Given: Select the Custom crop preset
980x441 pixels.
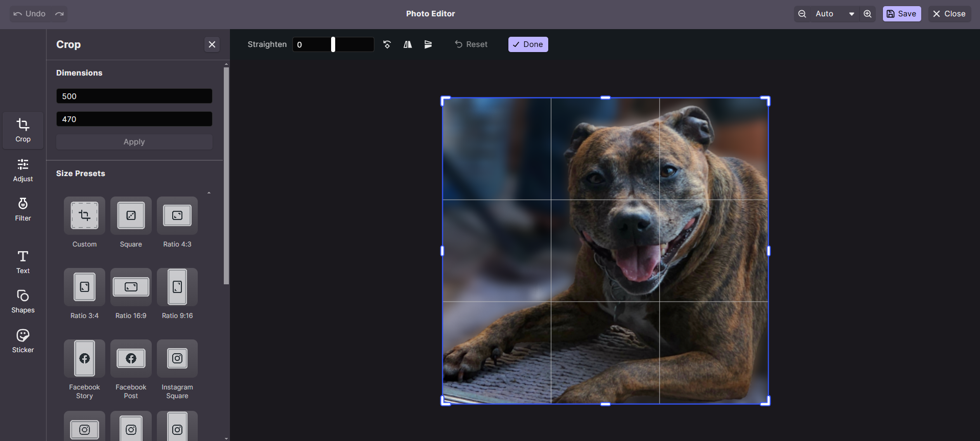Looking at the screenshot, I should click(x=84, y=216).
